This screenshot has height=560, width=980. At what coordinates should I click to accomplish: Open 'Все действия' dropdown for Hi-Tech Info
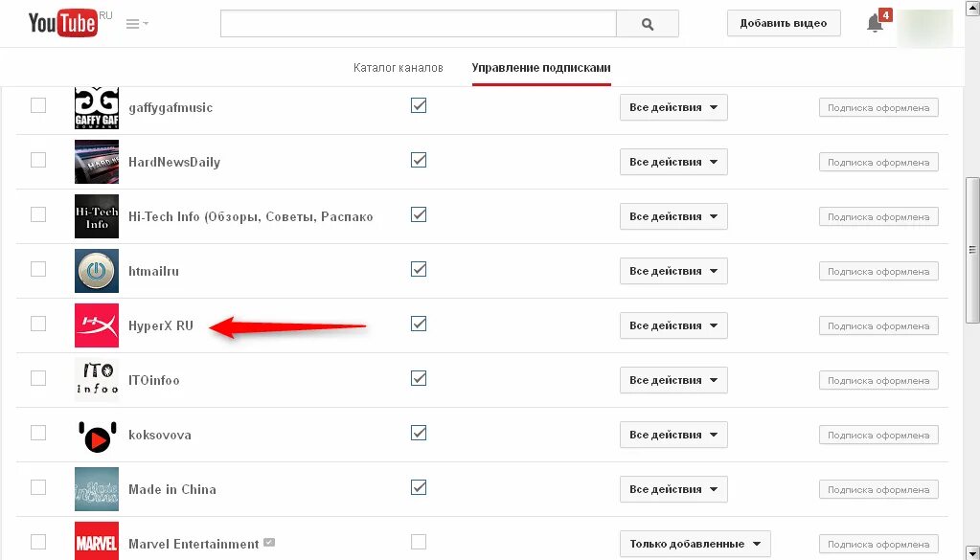(673, 216)
